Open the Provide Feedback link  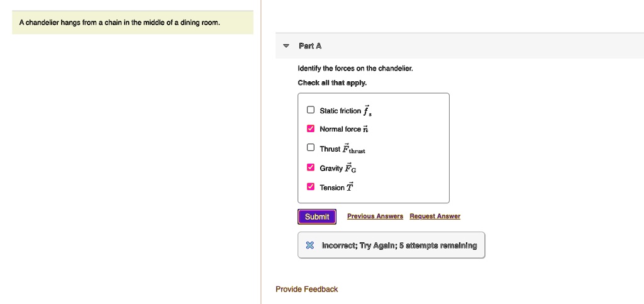tap(306, 290)
